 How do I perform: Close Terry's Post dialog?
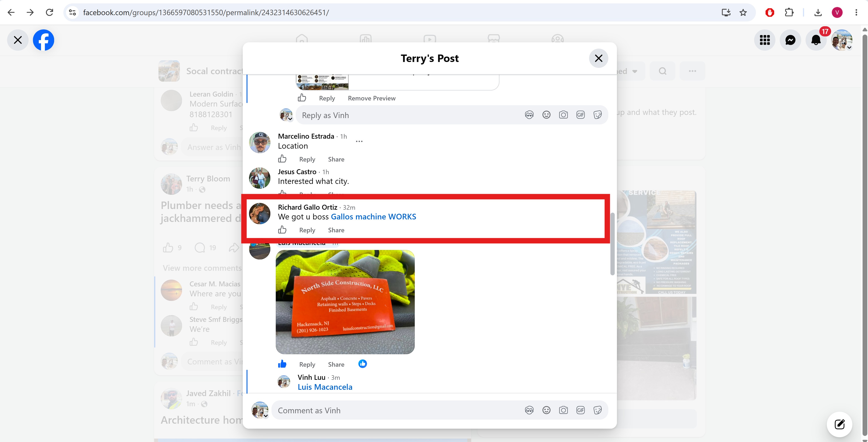pos(598,58)
